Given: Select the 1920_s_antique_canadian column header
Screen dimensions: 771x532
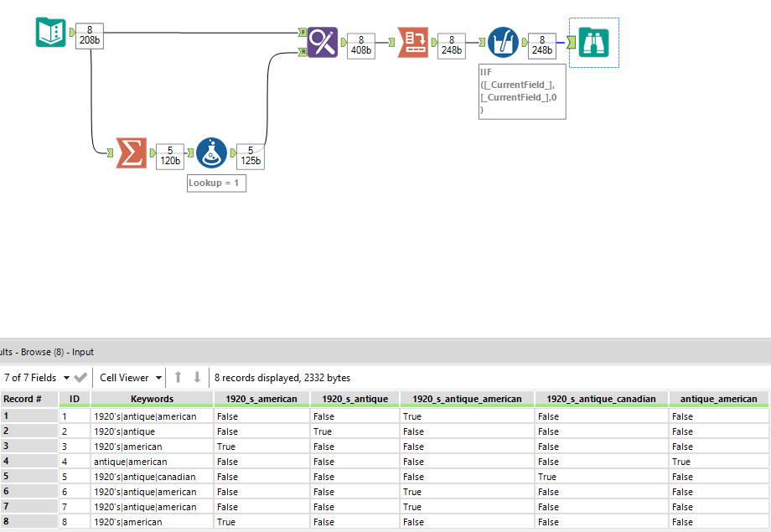Looking at the screenshot, I should [x=602, y=399].
